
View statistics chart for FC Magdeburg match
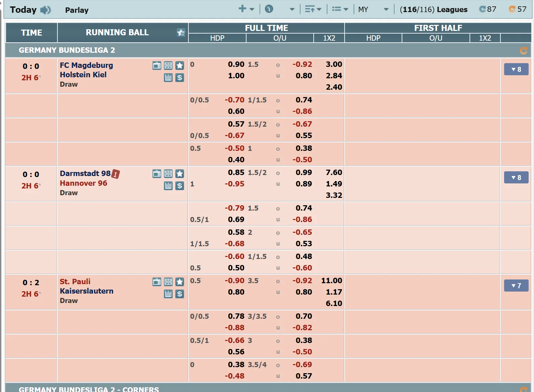(168, 78)
